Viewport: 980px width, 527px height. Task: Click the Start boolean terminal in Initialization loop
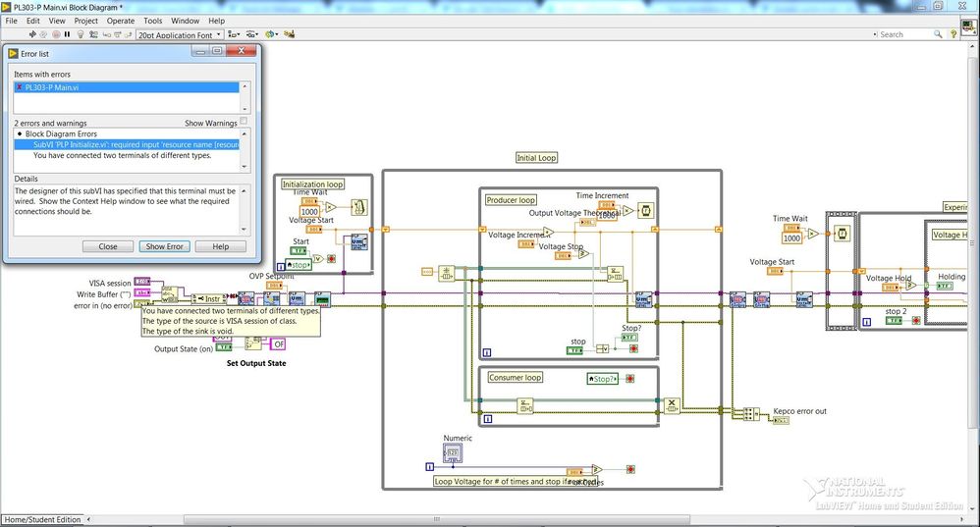(299, 250)
